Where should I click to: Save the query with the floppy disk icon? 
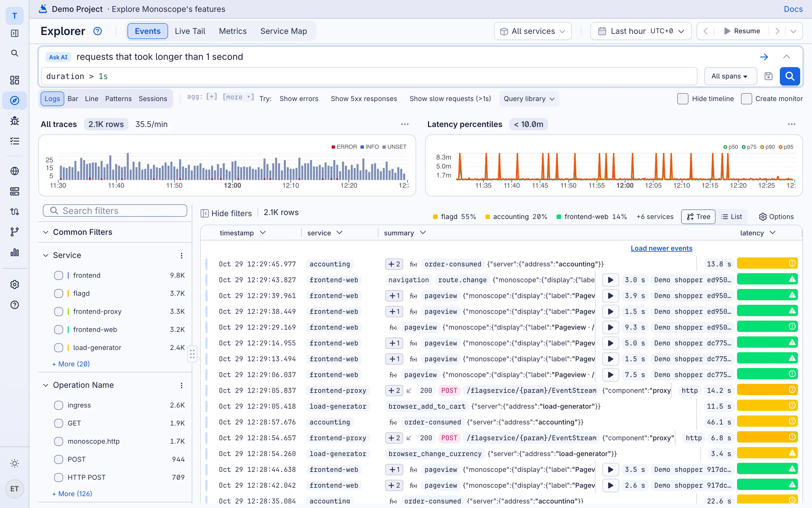coord(768,76)
